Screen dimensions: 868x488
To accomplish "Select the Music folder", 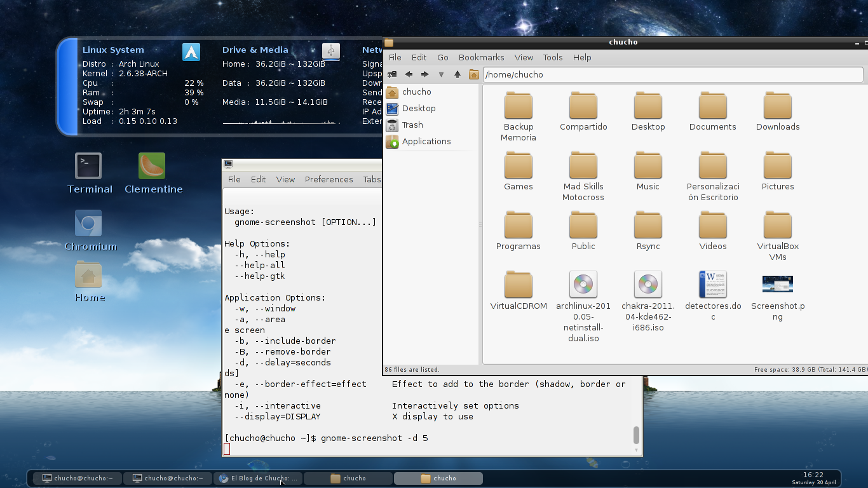I will click(x=648, y=172).
